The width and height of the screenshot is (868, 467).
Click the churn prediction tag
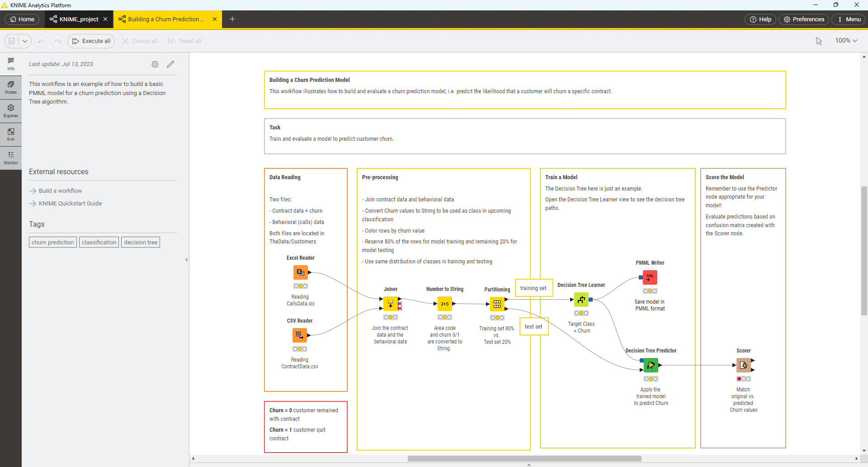tap(53, 242)
